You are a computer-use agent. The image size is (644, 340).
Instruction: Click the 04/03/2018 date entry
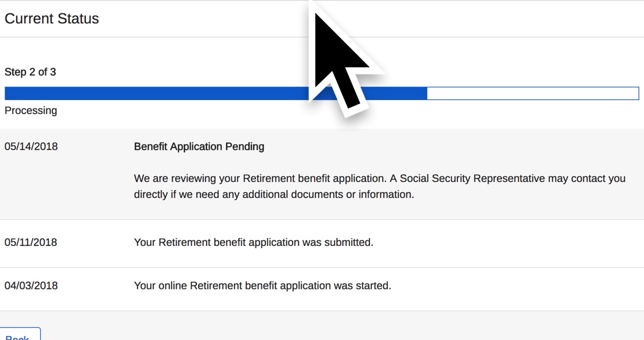(31, 285)
